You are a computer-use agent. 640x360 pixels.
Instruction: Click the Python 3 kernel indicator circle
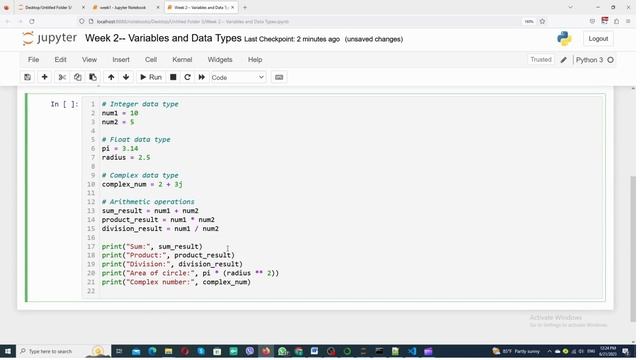(x=611, y=60)
